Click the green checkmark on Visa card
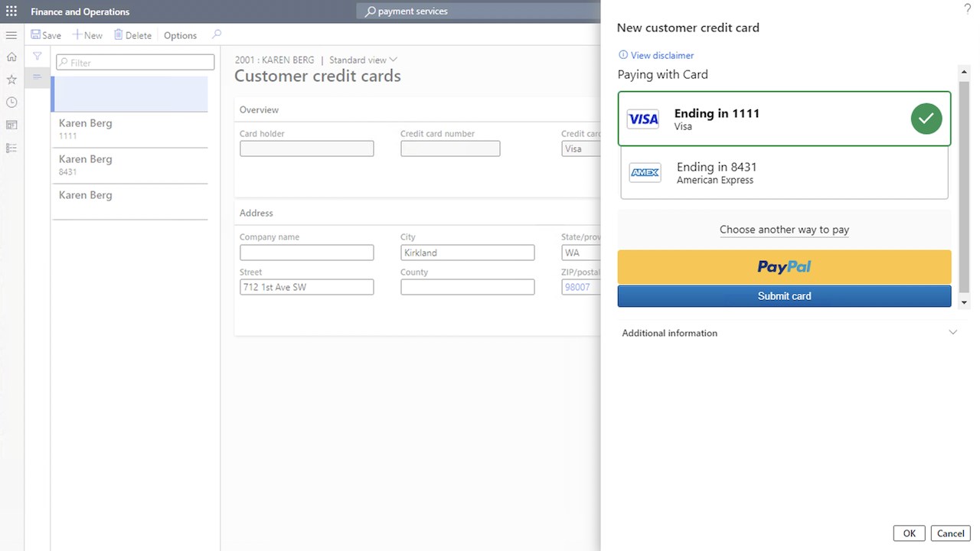Image resolution: width=980 pixels, height=551 pixels. tap(926, 119)
